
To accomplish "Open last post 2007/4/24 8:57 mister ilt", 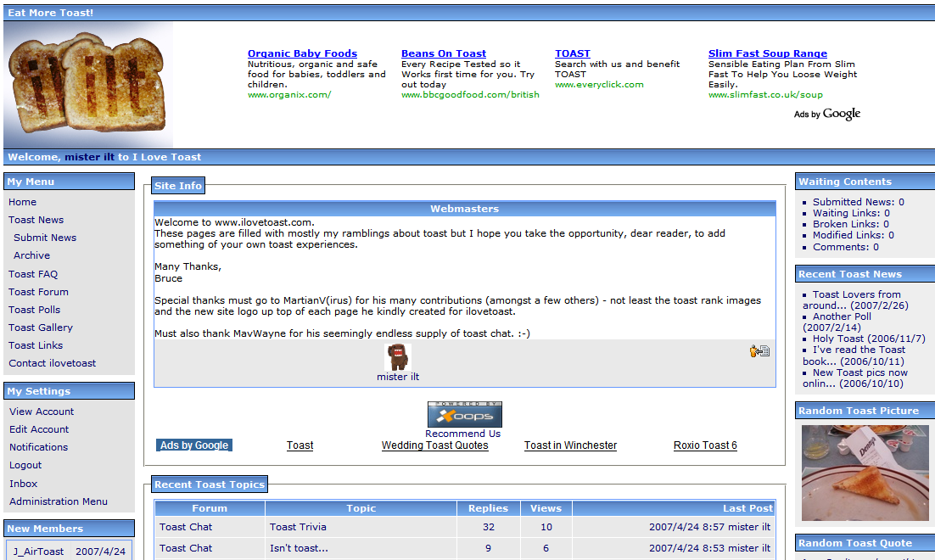I will point(709,527).
